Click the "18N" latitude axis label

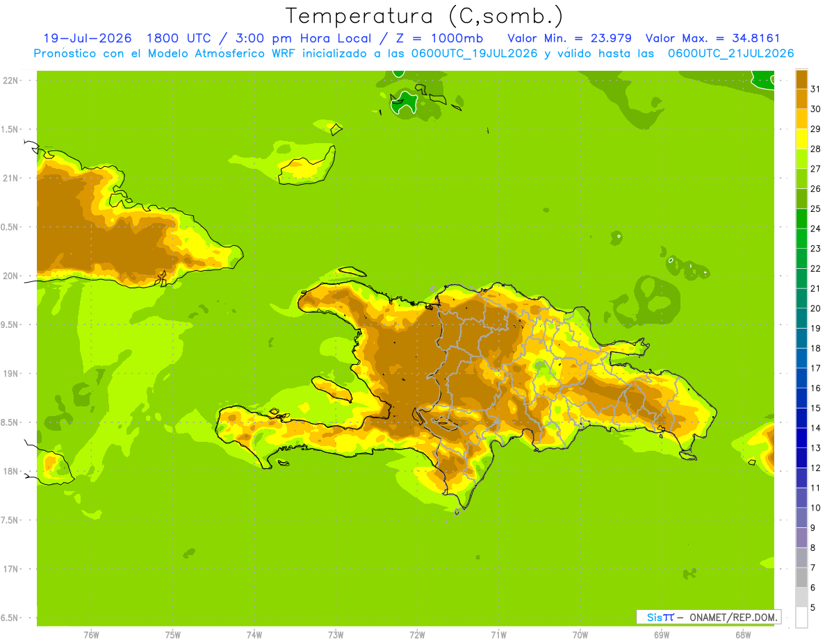click(x=10, y=471)
